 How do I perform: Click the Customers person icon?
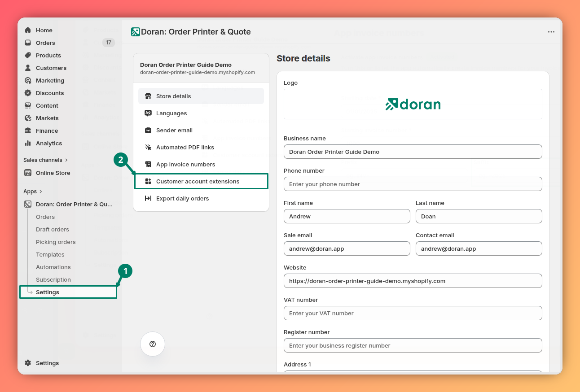point(28,68)
